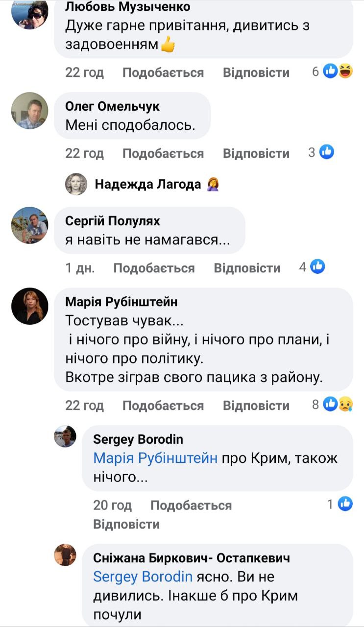Click Відповісти under Sergey Borodin's reply

(x=126, y=524)
